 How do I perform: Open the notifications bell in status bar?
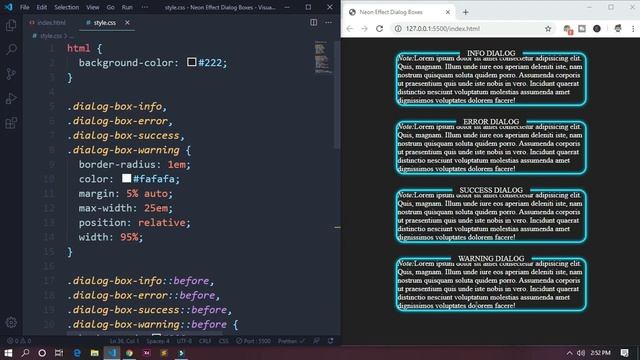point(331,341)
